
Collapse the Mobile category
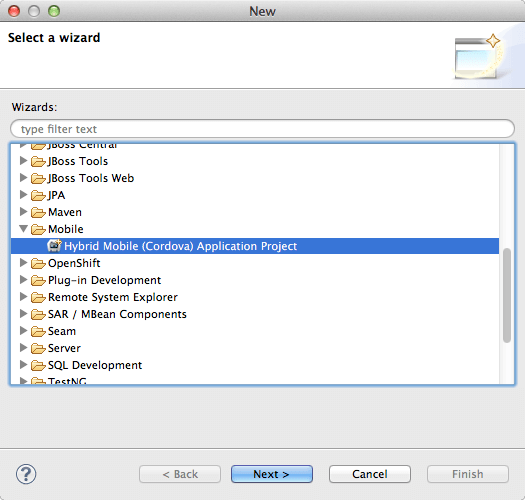click(x=23, y=229)
